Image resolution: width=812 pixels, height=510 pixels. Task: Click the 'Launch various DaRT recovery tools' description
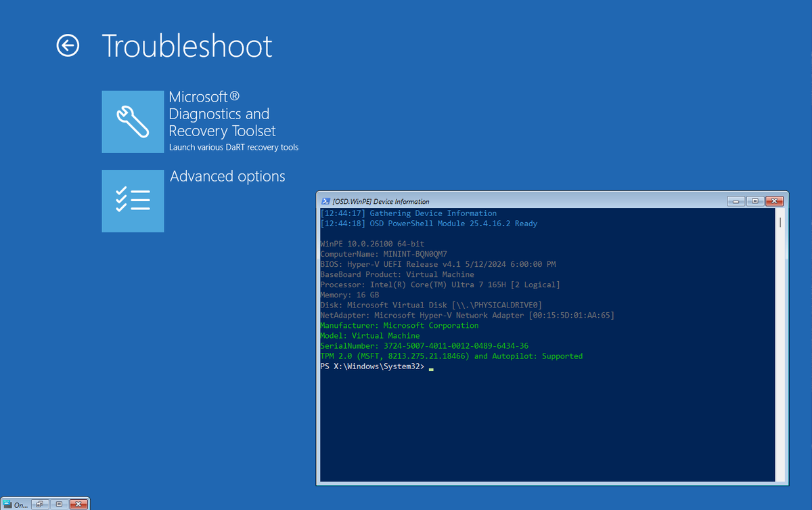[233, 147]
